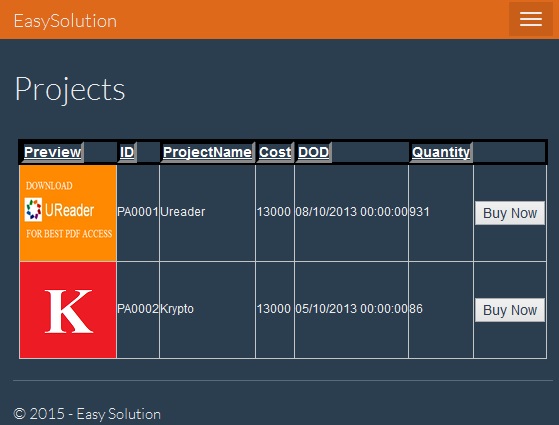The width and height of the screenshot is (559, 425).
Task: Sort table by Cost column header
Action: (x=275, y=152)
